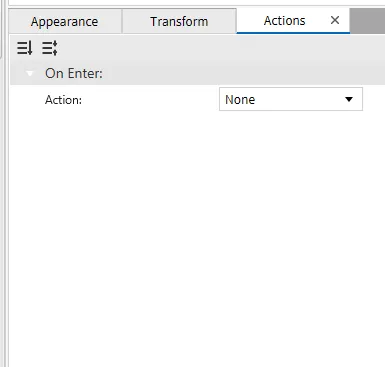Click the gray area beside the Actions tab

pyautogui.click(x=367, y=21)
